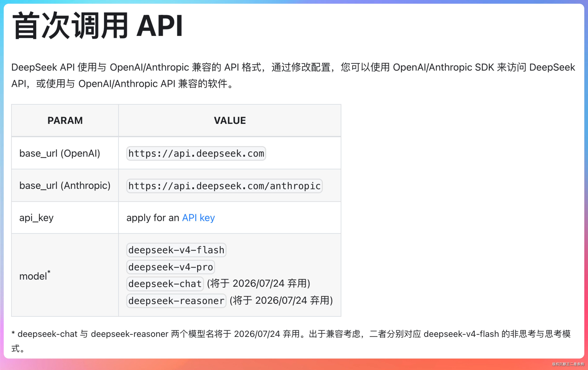This screenshot has height=370, width=588.
Task: Click the https://api.deepseek.com code value
Action: pos(196,154)
